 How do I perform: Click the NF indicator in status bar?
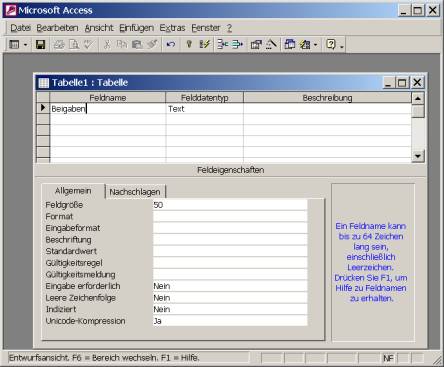click(x=388, y=358)
